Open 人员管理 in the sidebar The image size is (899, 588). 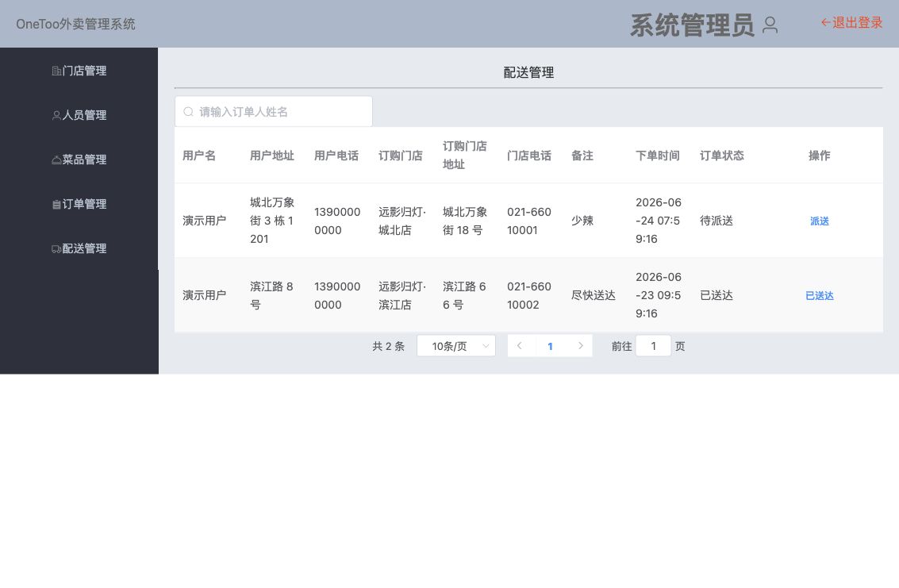point(79,115)
